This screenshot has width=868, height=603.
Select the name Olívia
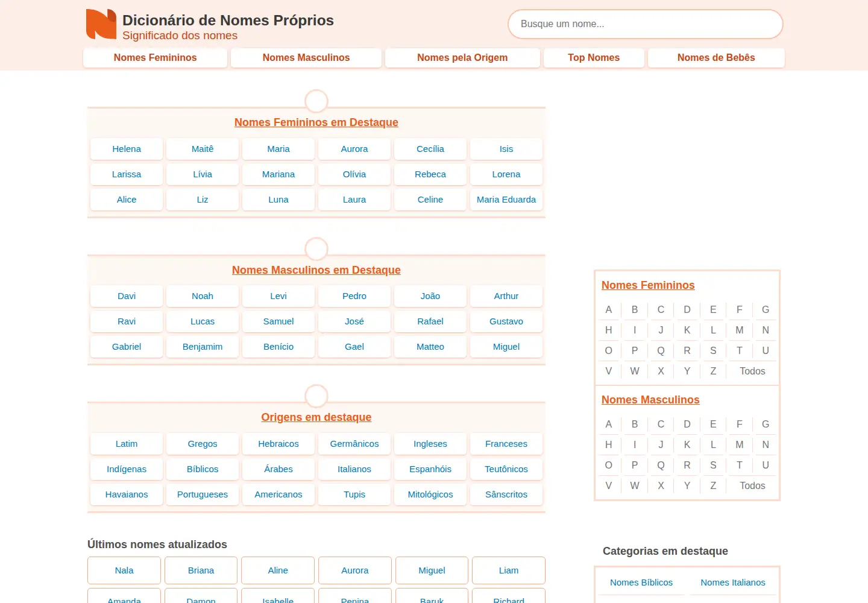tap(354, 174)
